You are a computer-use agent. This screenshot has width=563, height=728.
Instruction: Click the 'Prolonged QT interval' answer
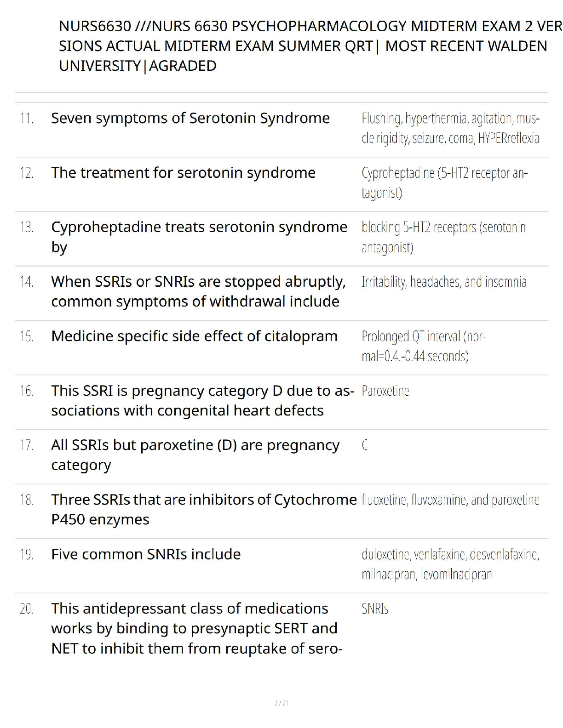(x=424, y=346)
